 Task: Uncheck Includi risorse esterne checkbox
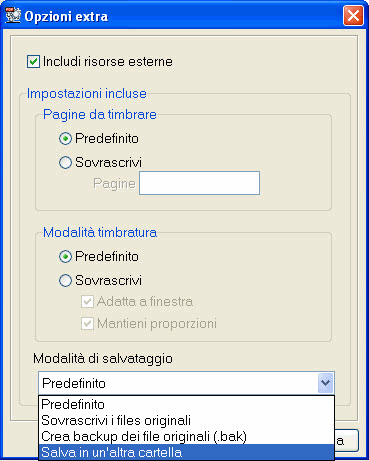[x=33, y=62]
